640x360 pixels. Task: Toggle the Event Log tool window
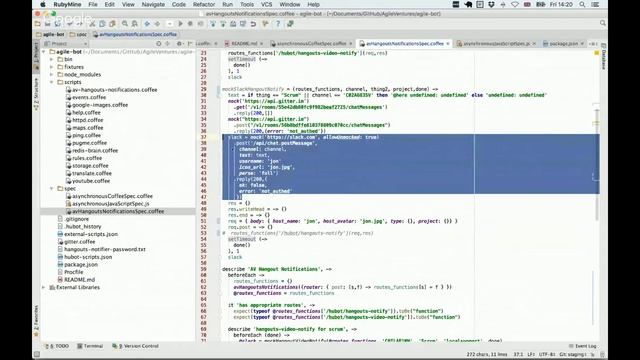[x=583, y=346]
